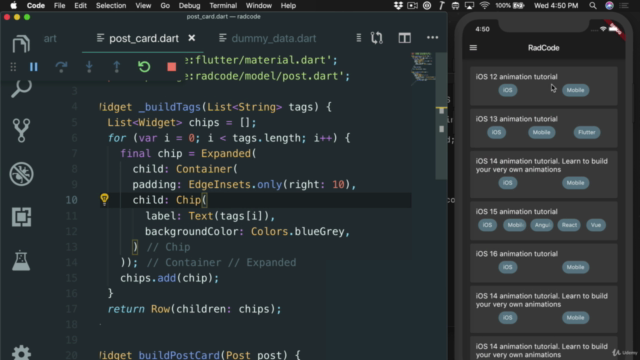Open the Search magnifier in activity bar
Image resolution: width=640 pixels, height=360 pixels.
tap(21, 88)
